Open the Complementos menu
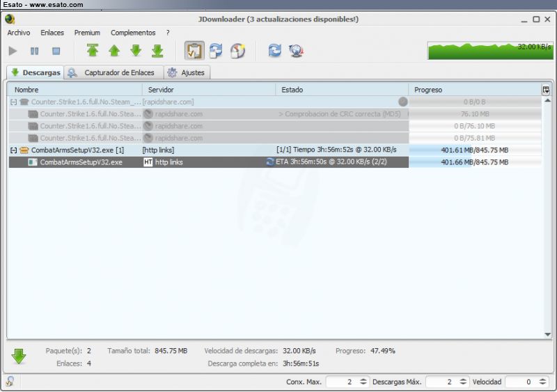 pyautogui.click(x=133, y=33)
